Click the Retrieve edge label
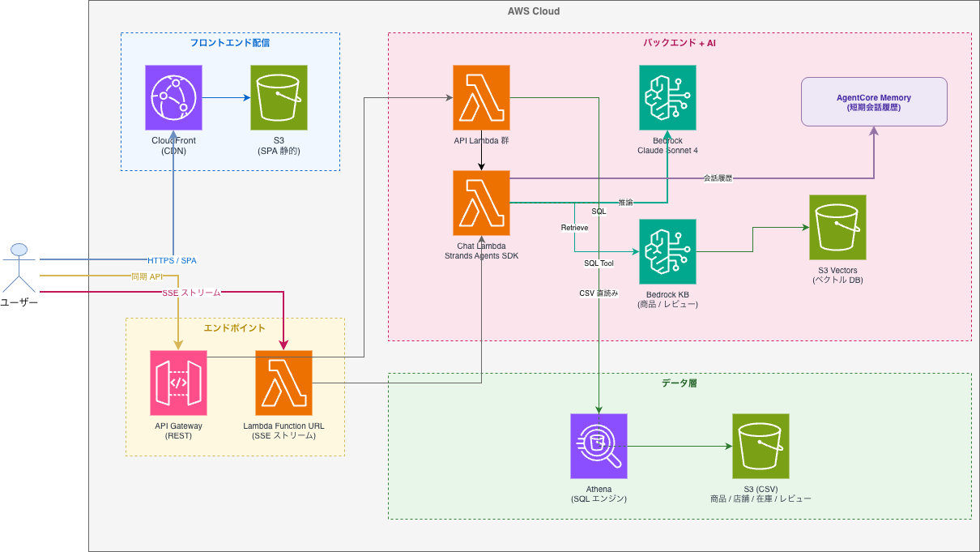 [574, 228]
